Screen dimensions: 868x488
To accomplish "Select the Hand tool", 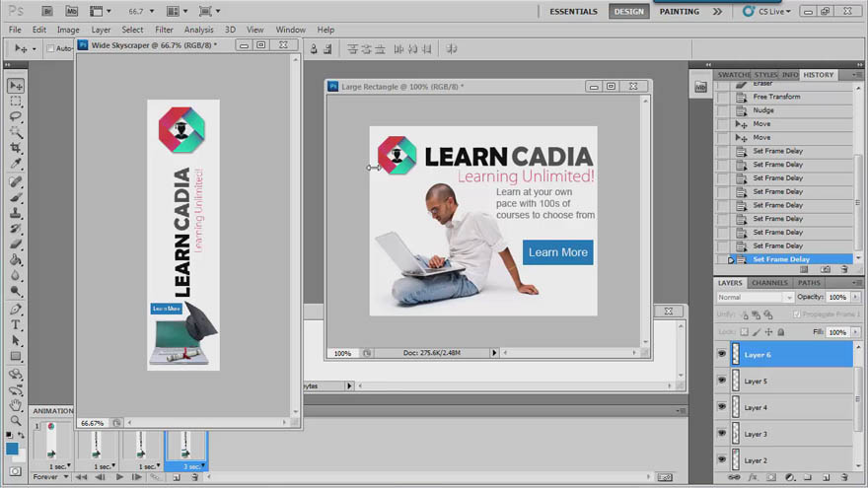I will tap(16, 405).
